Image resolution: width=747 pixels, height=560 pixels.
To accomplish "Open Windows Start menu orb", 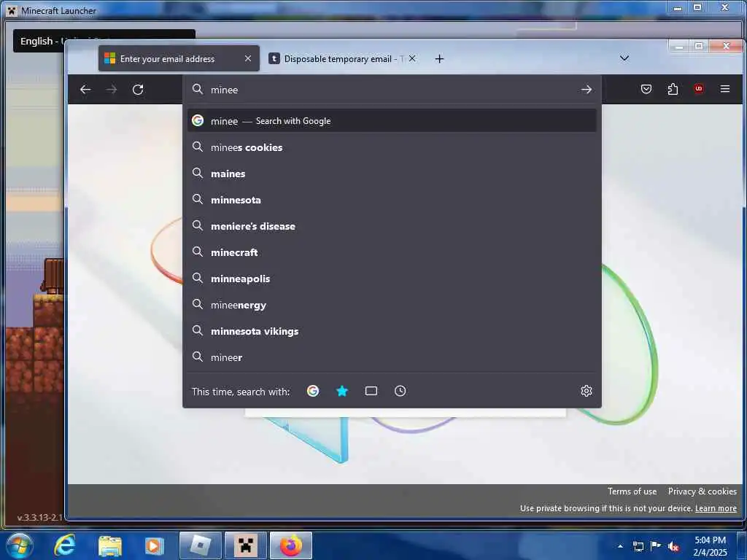I will pos(20,545).
